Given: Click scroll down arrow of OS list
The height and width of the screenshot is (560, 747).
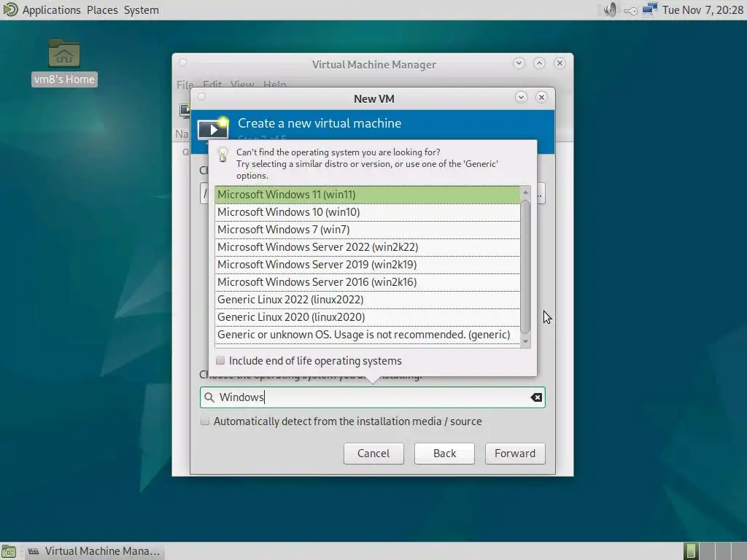Looking at the screenshot, I should [x=525, y=341].
